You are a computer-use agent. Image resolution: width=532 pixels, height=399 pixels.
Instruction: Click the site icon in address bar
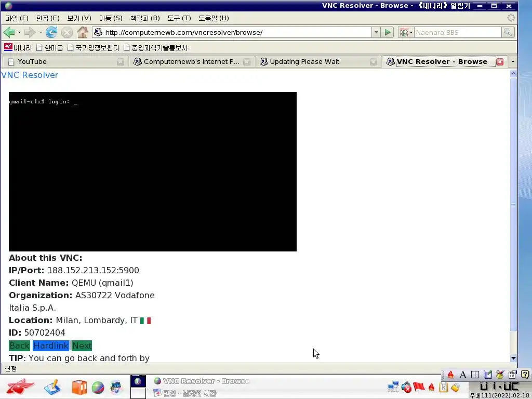point(98,32)
